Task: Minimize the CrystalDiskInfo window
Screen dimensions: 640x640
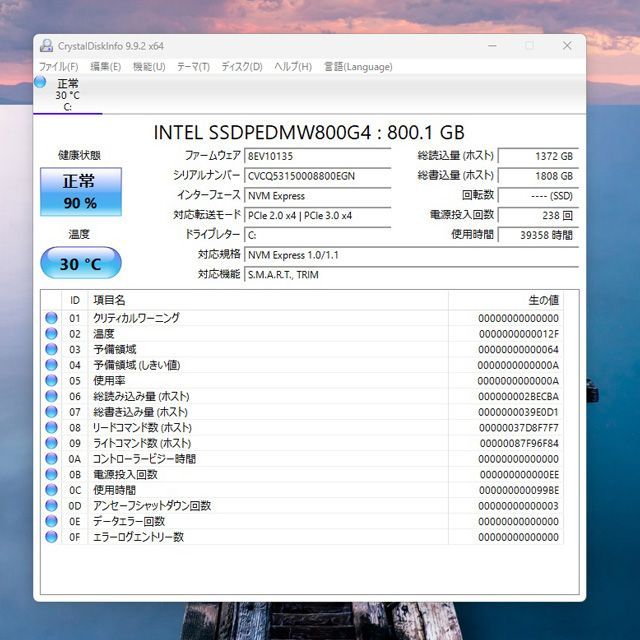Action: 492,45
